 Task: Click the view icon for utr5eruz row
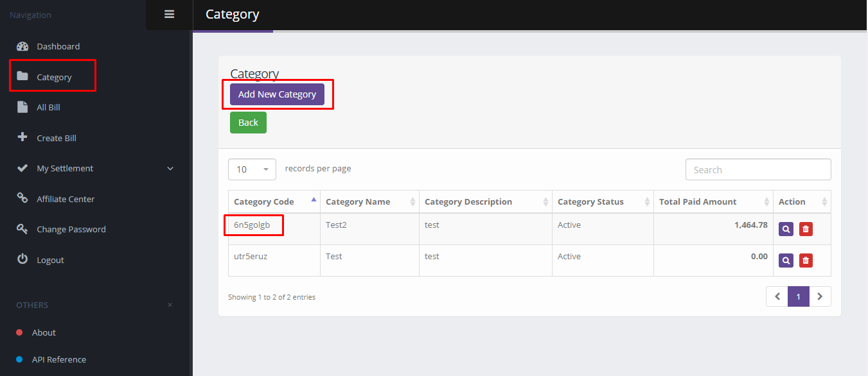point(786,261)
